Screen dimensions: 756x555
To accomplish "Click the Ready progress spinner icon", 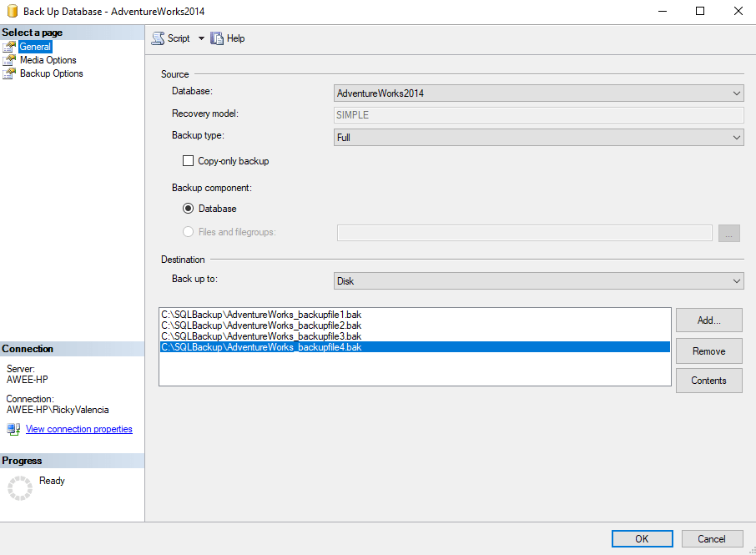I will [x=20, y=488].
